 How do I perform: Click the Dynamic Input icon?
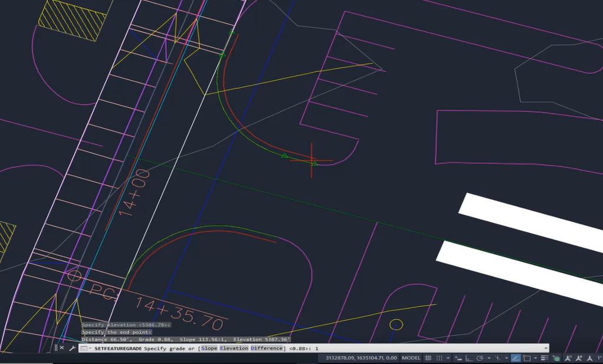[x=458, y=358]
